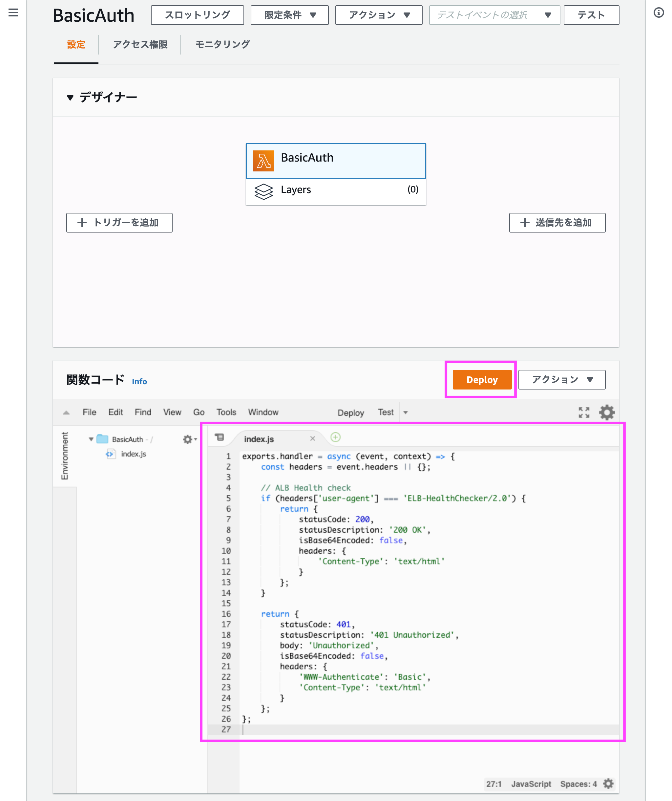This screenshot has height=801, width=672.
Task: Open the テストイベントの選択 dropdown
Action: coord(494,15)
